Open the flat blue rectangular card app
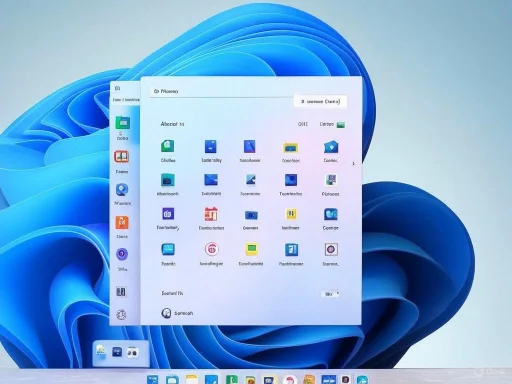 (x=251, y=215)
